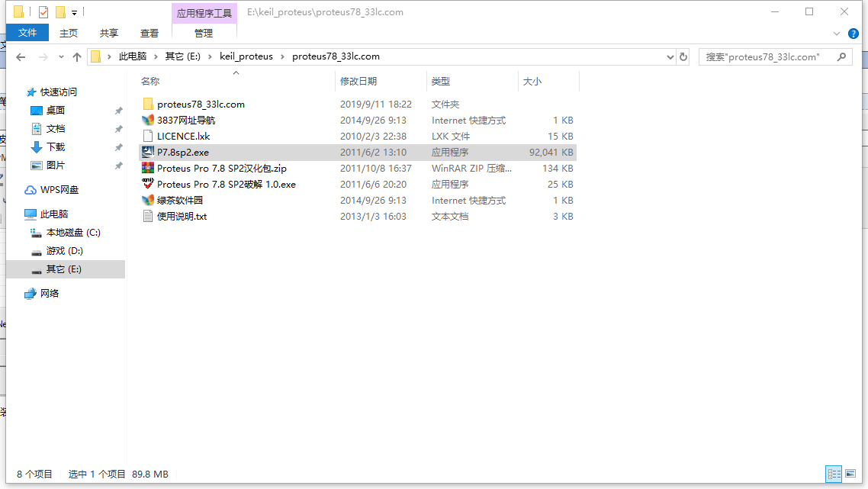Click the date 2013/1/3 16:03

(373, 216)
